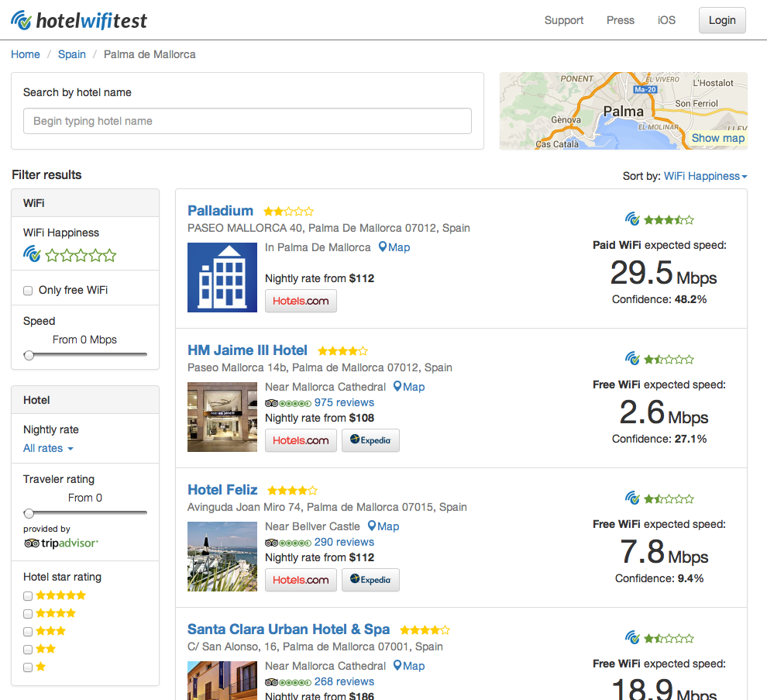This screenshot has width=767, height=700.
Task: Click Santa Clara Urban Hotel's star rating
Action: coord(425,630)
